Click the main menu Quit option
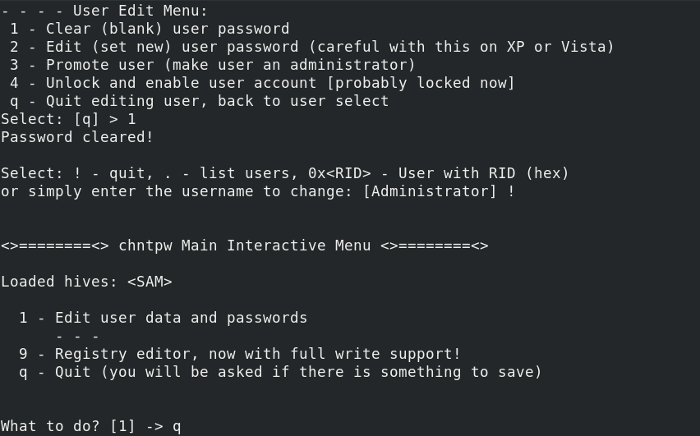This screenshot has height=436, width=700. tap(280, 372)
